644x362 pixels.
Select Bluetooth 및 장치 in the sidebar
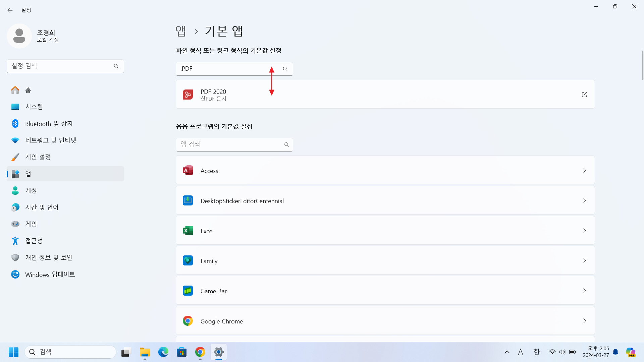(65, 123)
